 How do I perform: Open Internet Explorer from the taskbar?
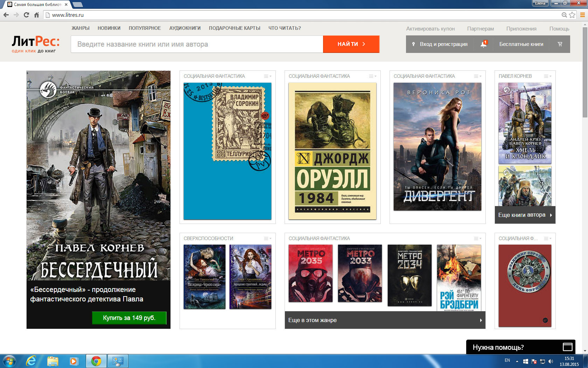click(x=31, y=361)
